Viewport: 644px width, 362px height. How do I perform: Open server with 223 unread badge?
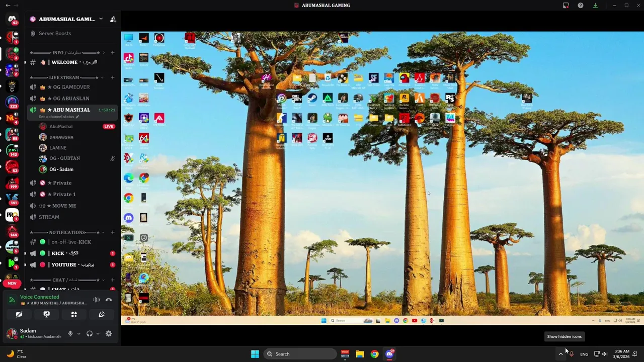pyautogui.click(x=12, y=102)
